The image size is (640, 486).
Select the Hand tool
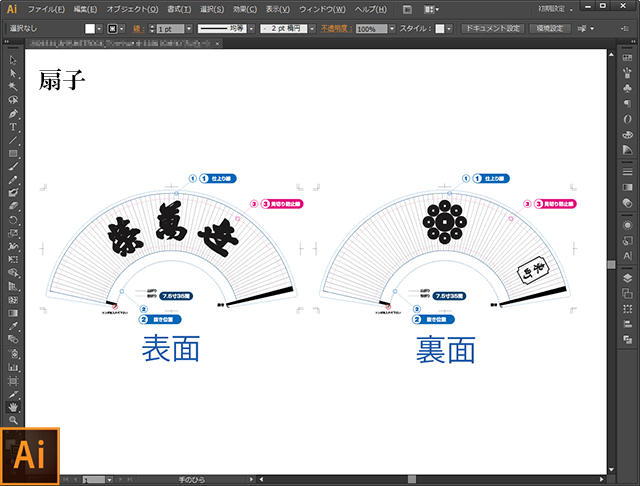pos(13,407)
